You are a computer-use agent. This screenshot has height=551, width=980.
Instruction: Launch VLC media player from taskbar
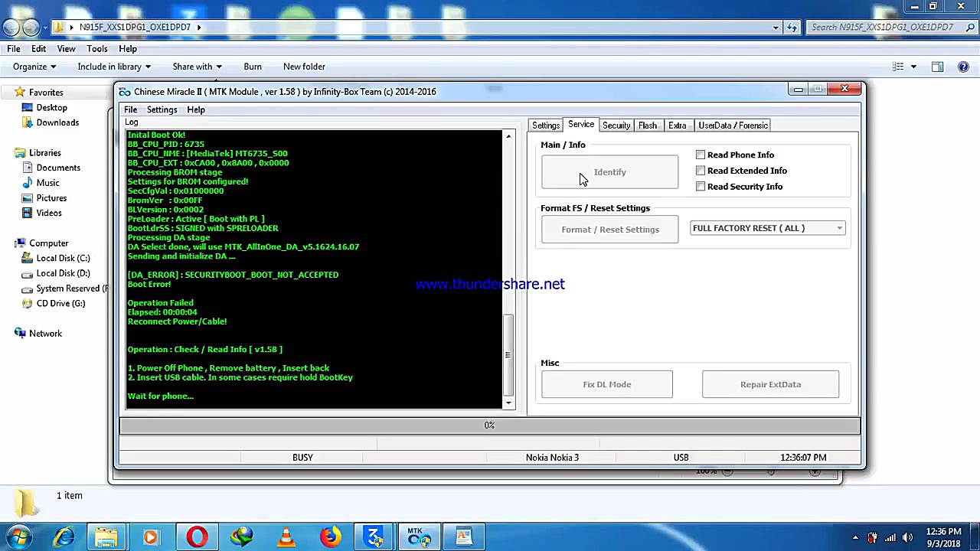click(x=286, y=537)
